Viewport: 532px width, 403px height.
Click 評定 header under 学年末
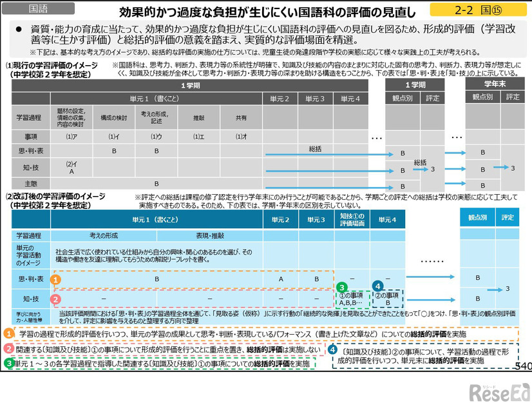point(513,97)
